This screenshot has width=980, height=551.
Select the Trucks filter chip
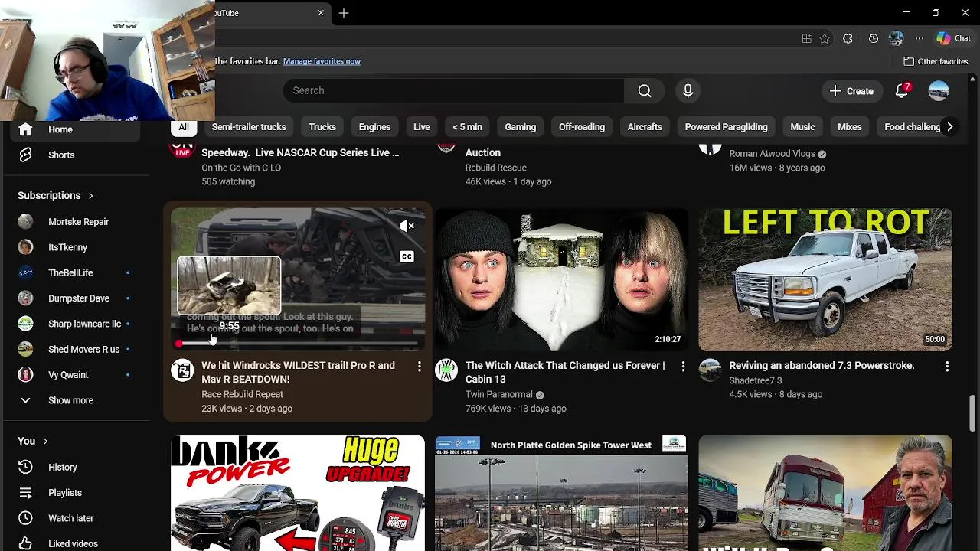[322, 127]
